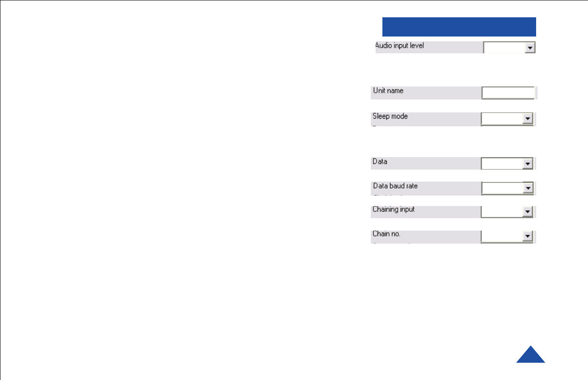The height and width of the screenshot is (380, 588).
Task: Expand the Chain no. dropdown arrow
Action: pyautogui.click(x=528, y=236)
